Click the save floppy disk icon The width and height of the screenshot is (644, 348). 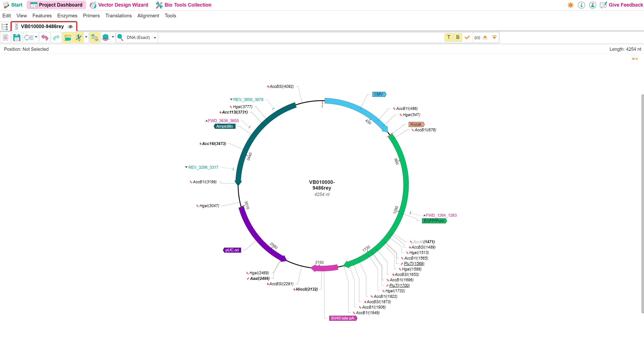coord(17,37)
